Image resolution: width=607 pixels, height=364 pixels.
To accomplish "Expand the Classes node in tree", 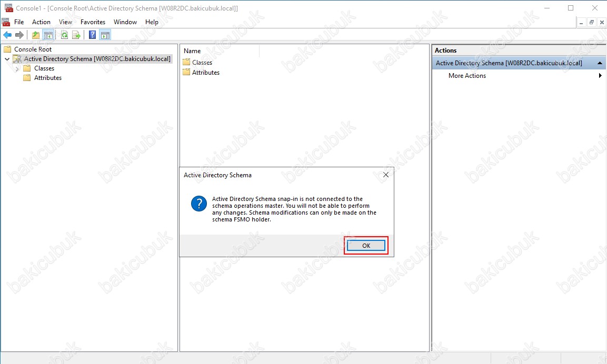I will pyautogui.click(x=17, y=69).
